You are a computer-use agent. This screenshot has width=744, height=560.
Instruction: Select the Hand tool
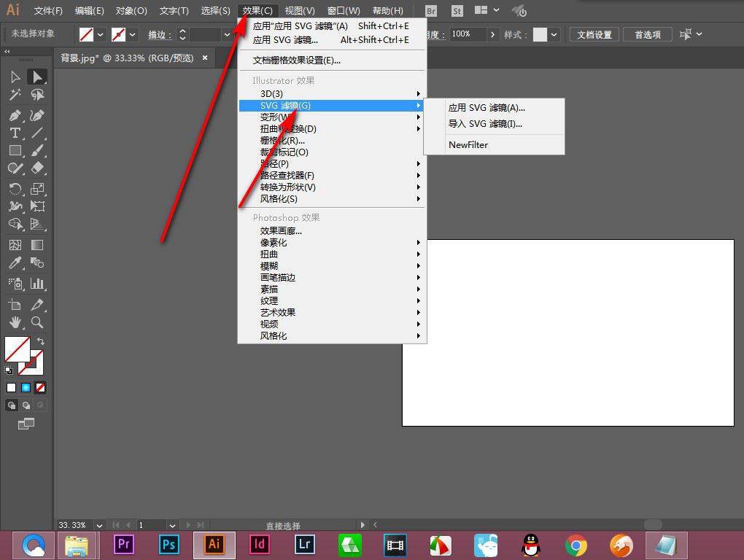pos(15,322)
